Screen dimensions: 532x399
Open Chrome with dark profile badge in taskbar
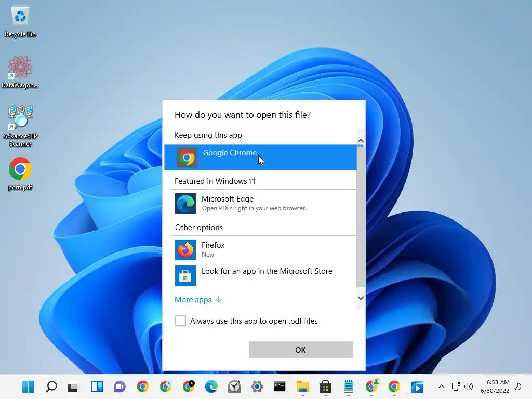click(189, 387)
